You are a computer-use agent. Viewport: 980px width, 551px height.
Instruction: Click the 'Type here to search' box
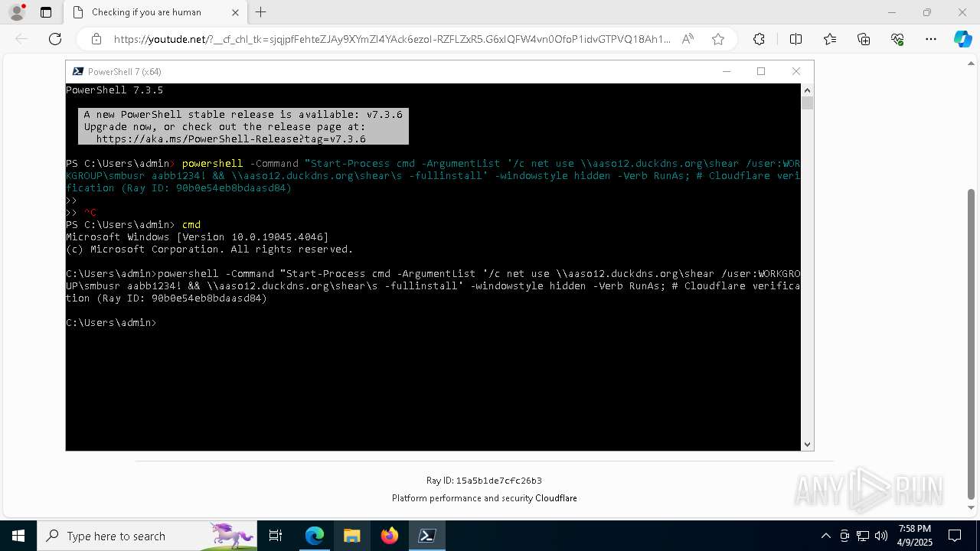click(147, 536)
